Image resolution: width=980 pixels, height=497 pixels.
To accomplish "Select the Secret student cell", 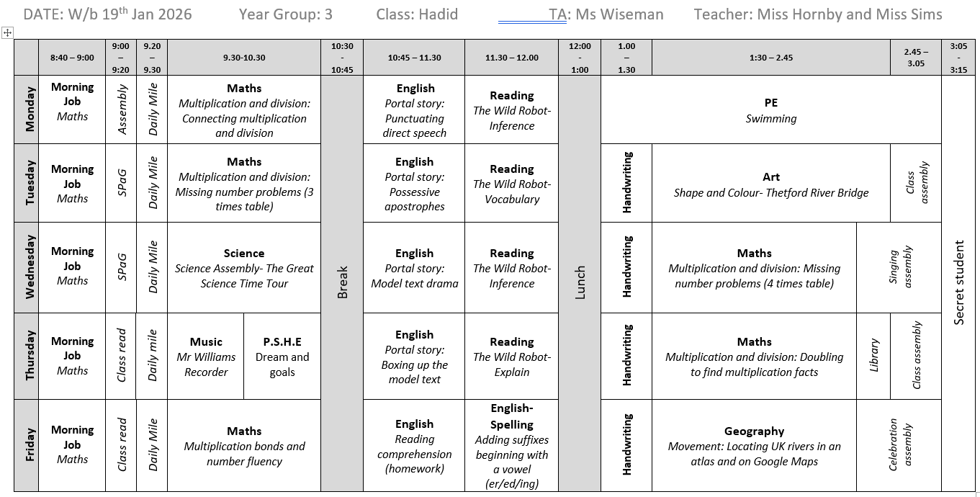I will tap(958, 282).
